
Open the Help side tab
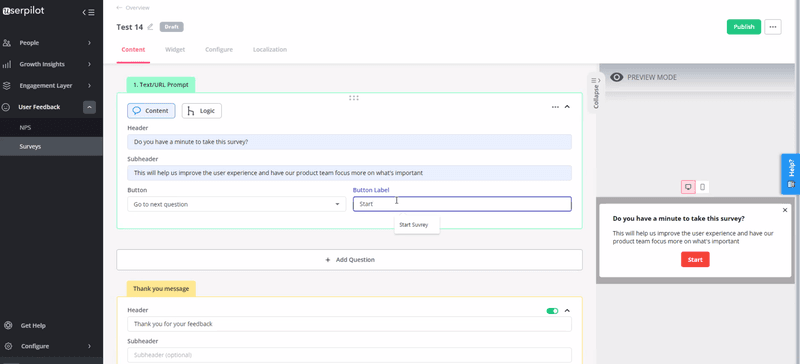tap(790, 174)
